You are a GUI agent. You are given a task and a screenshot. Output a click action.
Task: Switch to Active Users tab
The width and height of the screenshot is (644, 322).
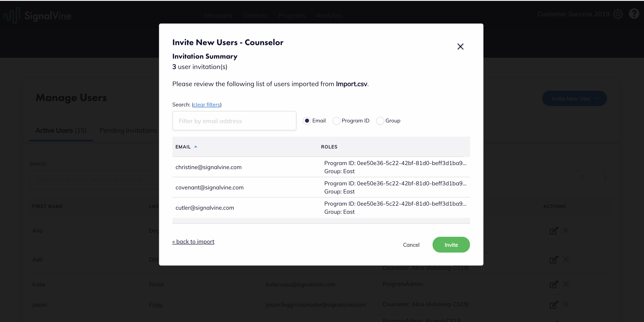pos(61,130)
